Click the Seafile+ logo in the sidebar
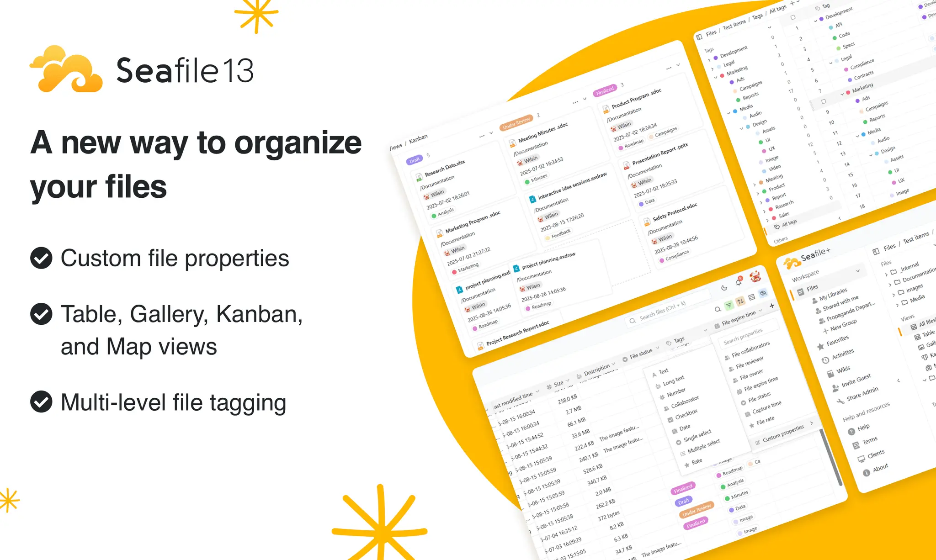 (807, 258)
